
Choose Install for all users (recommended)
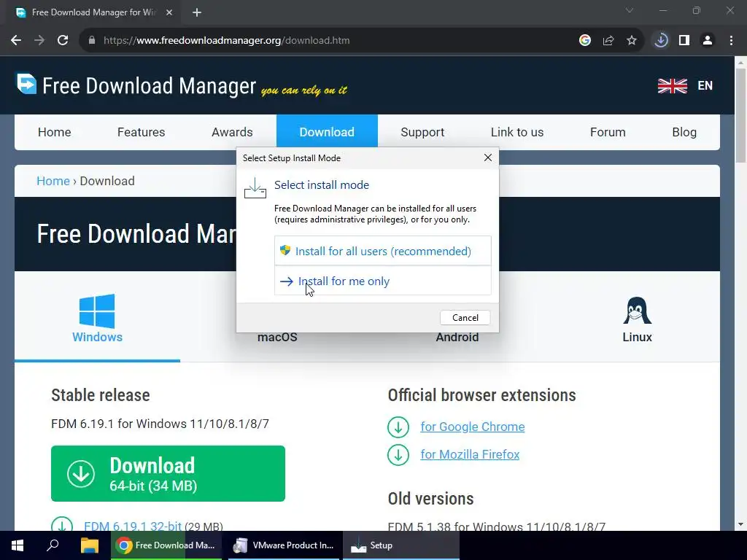(x=382, y=251)
